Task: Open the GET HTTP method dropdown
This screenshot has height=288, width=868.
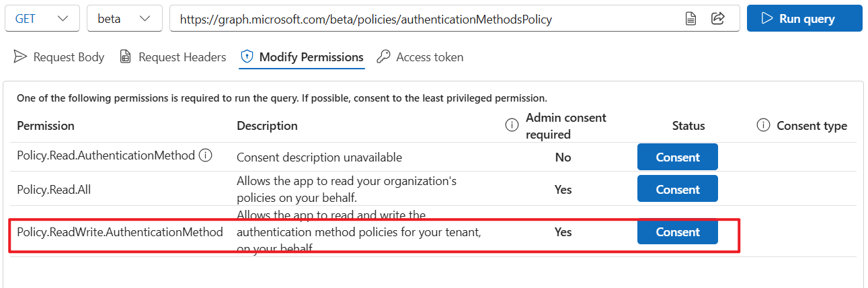Action: [x=42, y=19]
